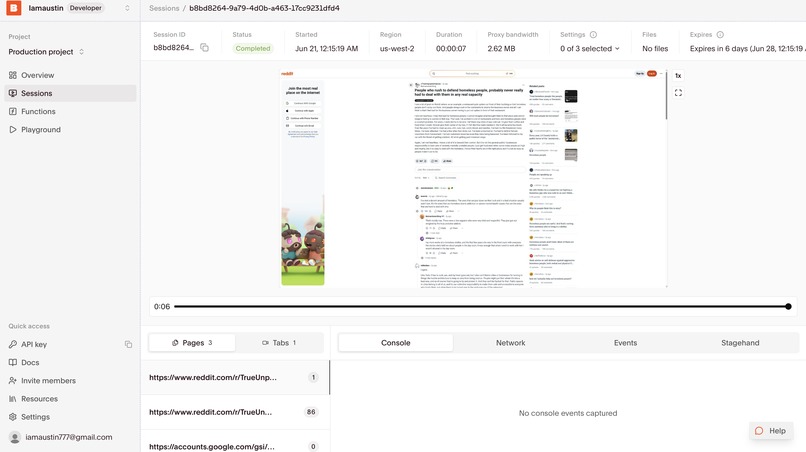
Task: Click the Playground play icon
Action: click(13, 130)
